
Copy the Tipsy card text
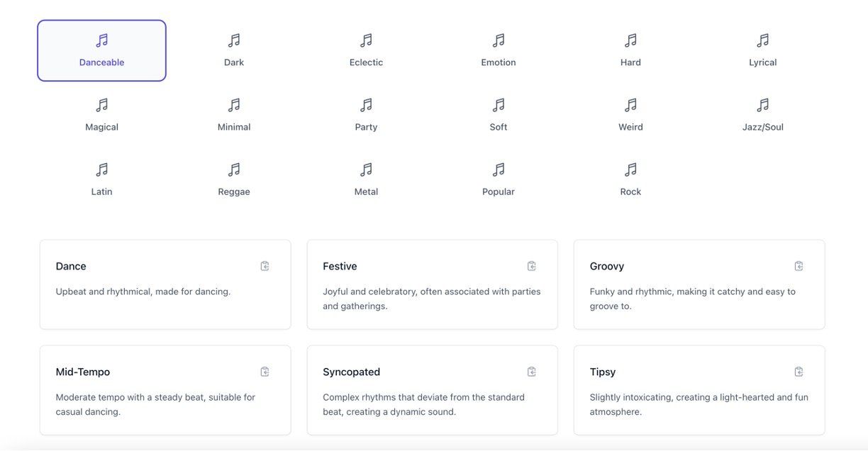[x=799, y=372]
